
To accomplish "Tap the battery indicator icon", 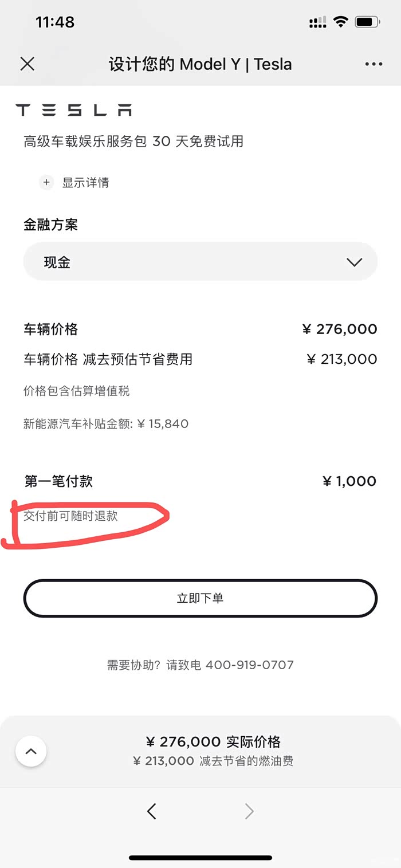I will point(367,22).
